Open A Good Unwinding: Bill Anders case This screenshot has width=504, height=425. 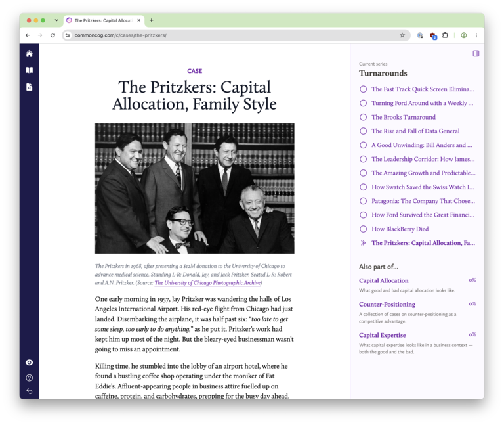point(422,145)
